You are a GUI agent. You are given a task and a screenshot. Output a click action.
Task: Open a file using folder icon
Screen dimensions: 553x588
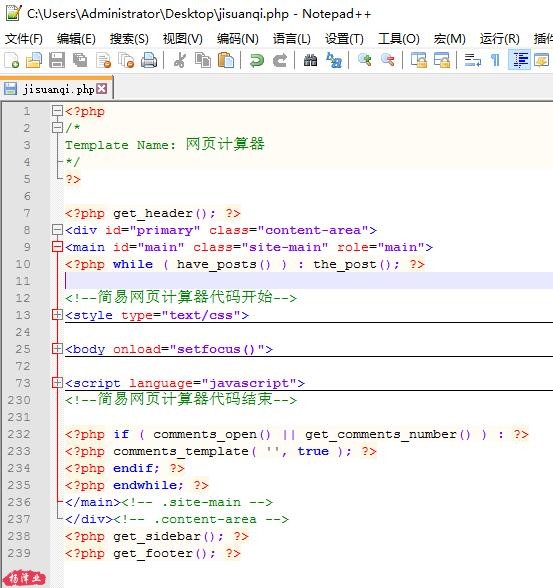34,60
